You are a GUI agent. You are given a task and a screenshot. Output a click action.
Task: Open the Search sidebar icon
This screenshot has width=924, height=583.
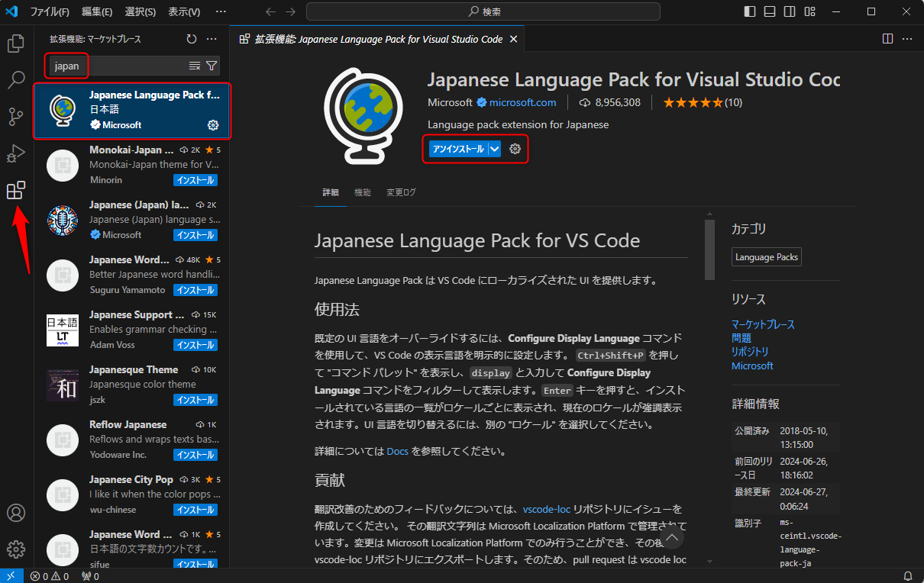(16, 80)
